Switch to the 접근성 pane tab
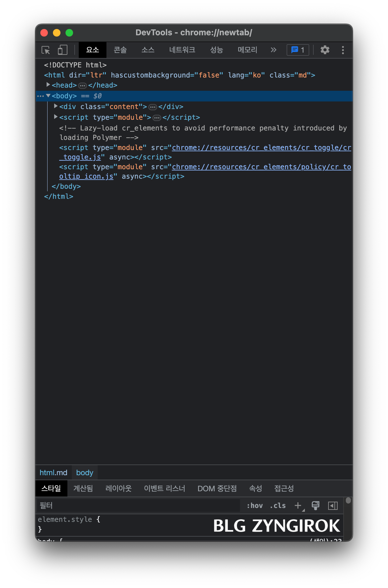Screen dimensions: 388x588 point(284,488)
